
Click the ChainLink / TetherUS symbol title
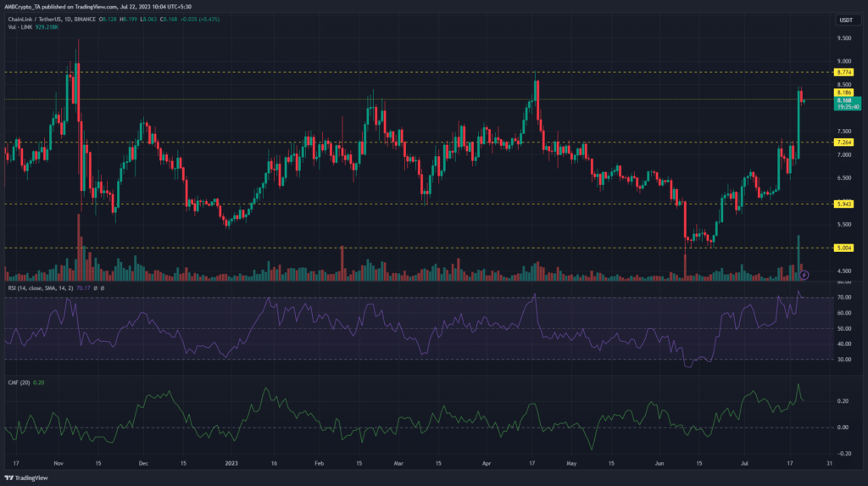37,15
